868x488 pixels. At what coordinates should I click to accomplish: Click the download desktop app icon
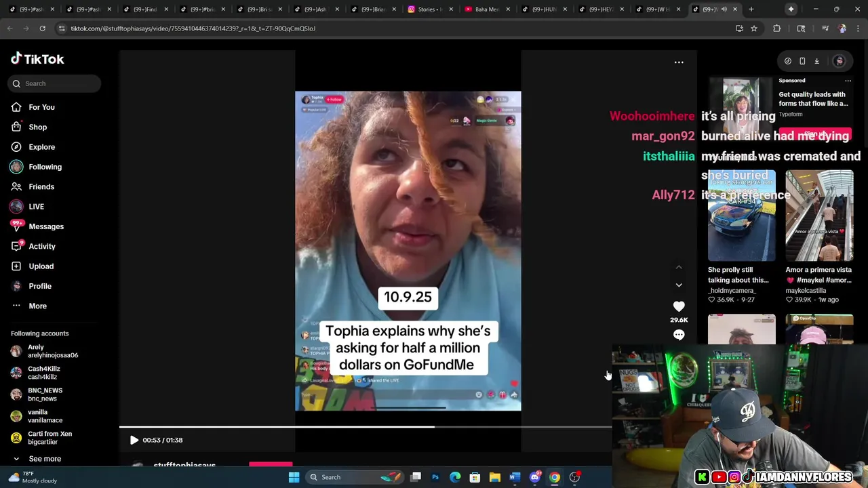pos(816,61)
